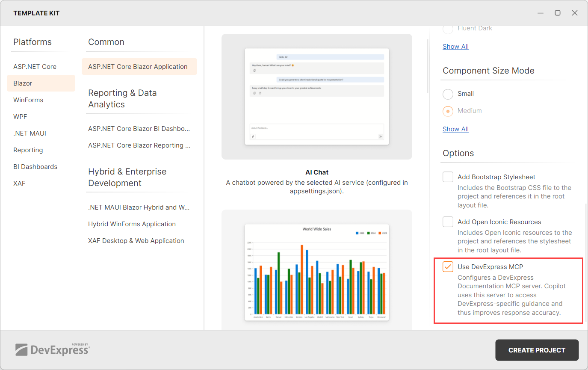
Task: Enable the Add Bootstrap Stylesheet option
Action: coord(448,177)
